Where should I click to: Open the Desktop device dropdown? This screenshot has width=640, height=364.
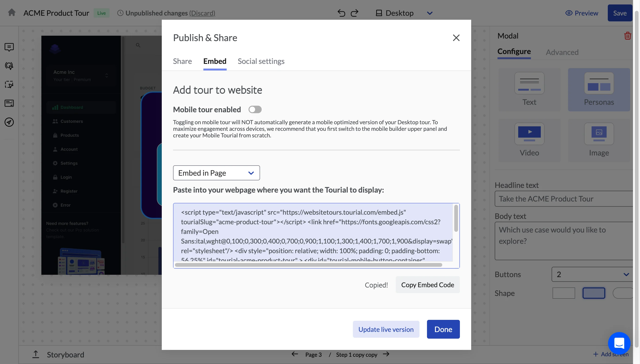pyautogui.click(x=404, y=13)
